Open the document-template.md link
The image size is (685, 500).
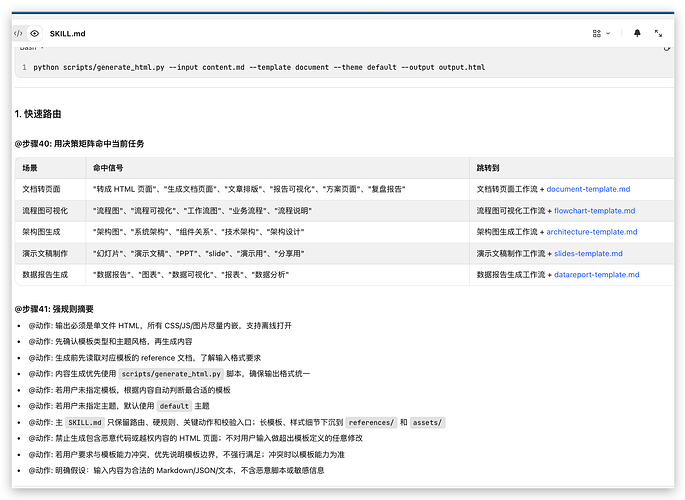click(x=588, y=189)
